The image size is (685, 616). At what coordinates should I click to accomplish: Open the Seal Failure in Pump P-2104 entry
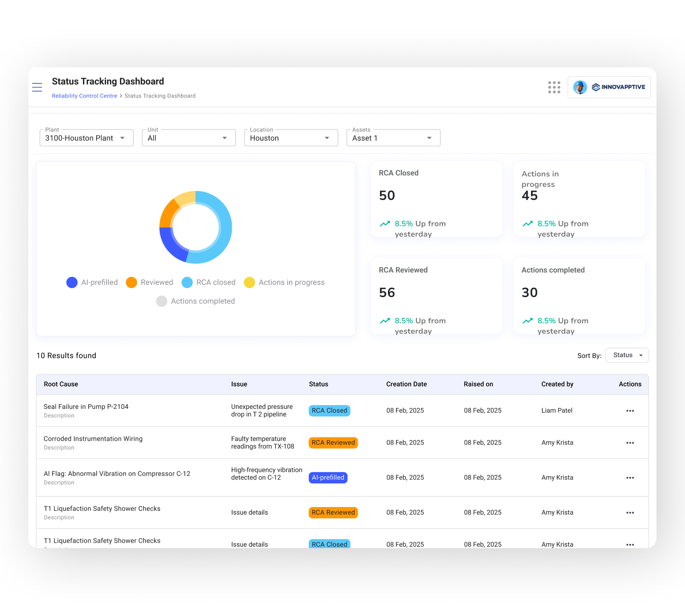[86, 407]
